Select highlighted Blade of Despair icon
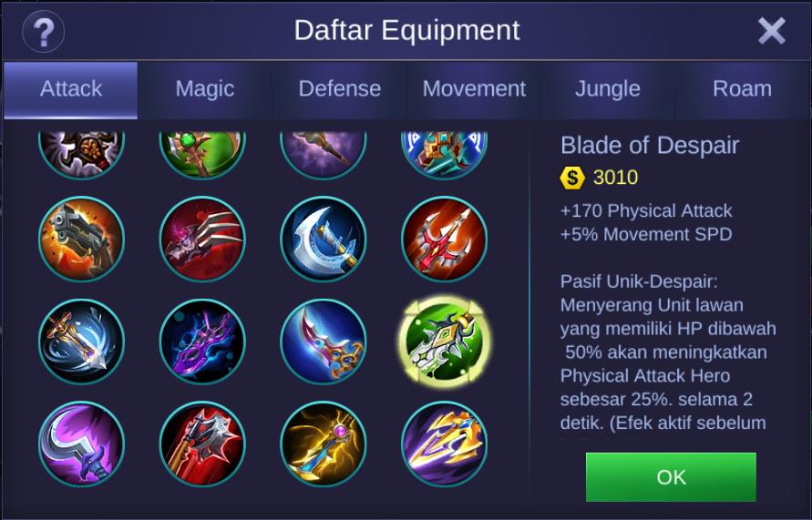812x520 pixels. click(445, 342)
